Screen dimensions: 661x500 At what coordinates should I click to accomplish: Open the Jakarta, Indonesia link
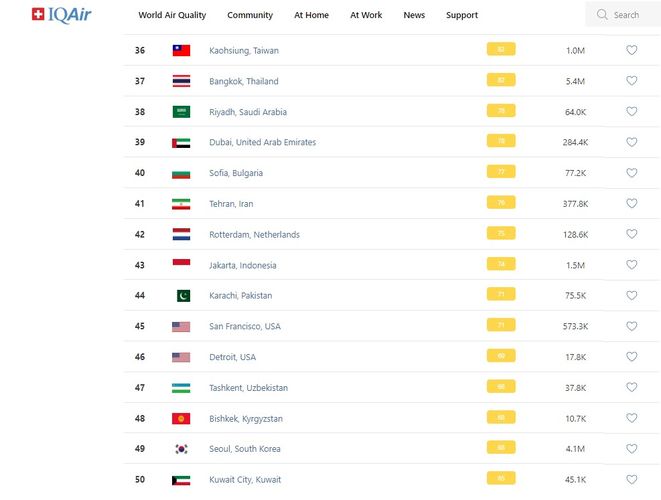point(244,265)
